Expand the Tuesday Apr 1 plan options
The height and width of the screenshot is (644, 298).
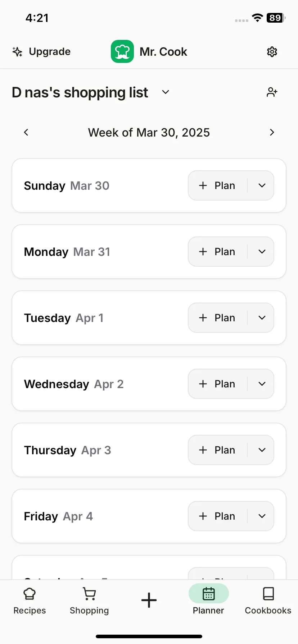tap(262, 318)
